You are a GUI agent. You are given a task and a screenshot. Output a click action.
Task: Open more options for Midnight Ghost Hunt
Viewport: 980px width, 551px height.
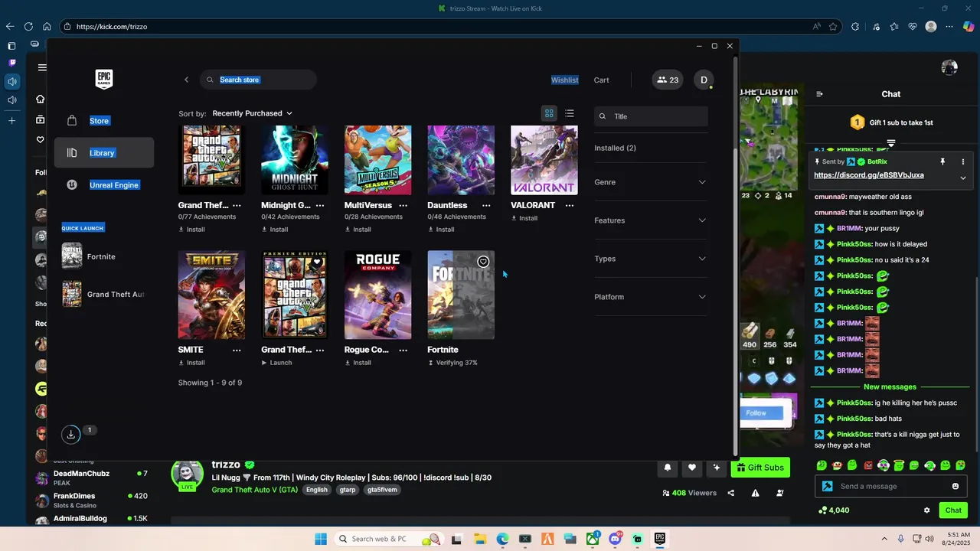(320, 205)
